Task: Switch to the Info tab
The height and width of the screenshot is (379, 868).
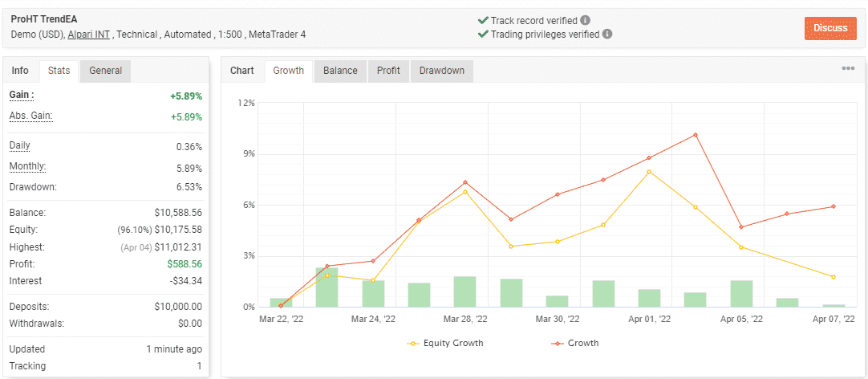Action: tap(21, 71)
